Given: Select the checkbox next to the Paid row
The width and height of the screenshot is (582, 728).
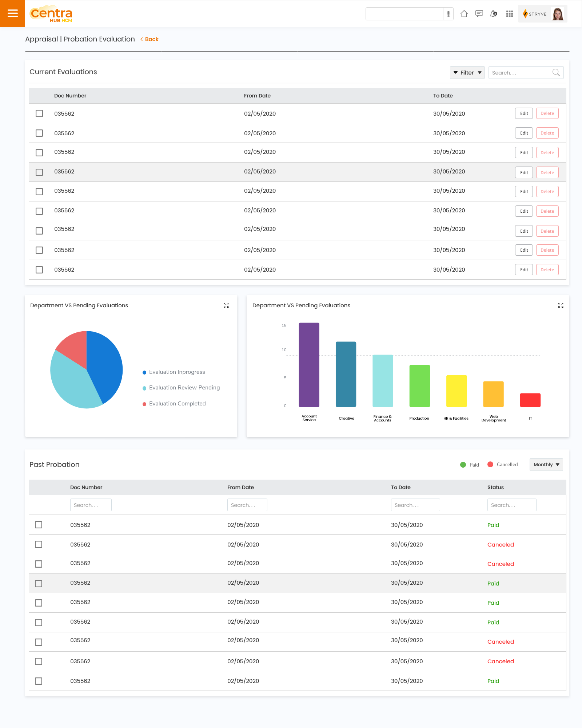Looking at the screenshot, I should click(39, 525).
